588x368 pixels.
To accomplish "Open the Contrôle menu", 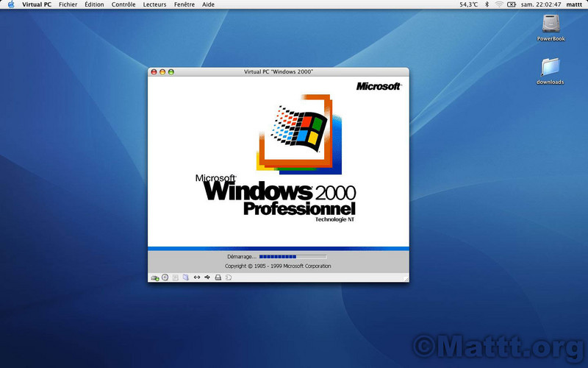I will 123,4.
